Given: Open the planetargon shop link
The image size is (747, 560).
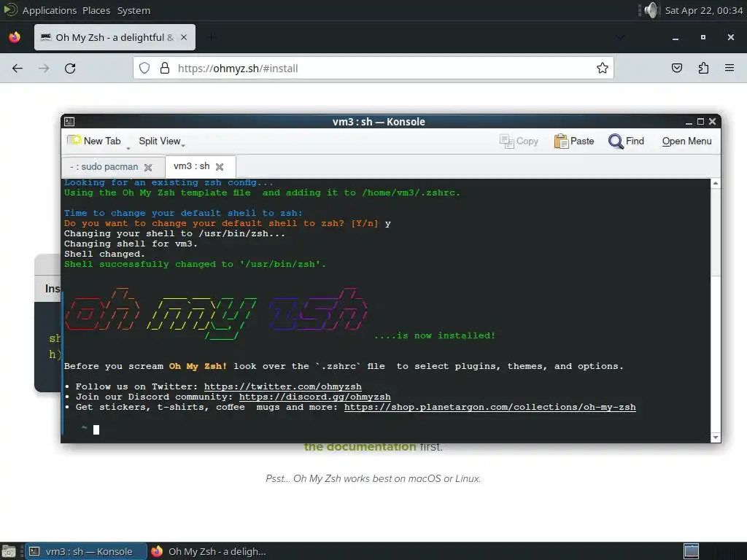Looking at the screenshot, I should pos(489,407).
